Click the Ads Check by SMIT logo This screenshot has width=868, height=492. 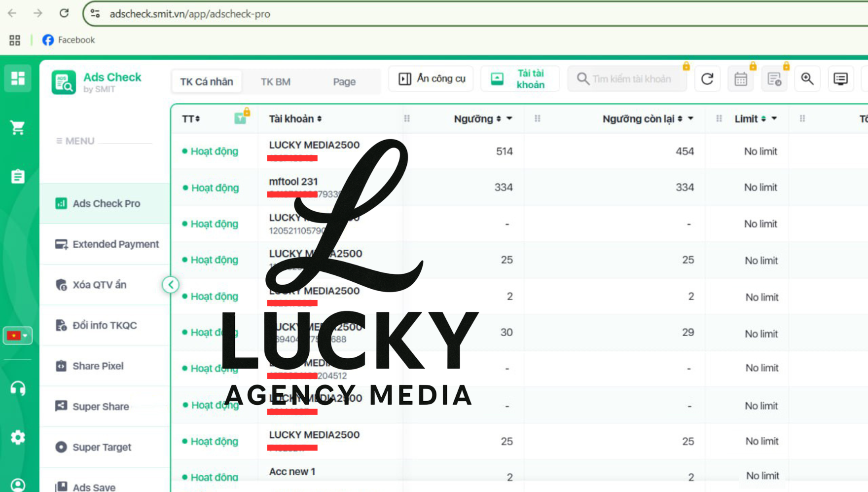(x=97, y=82)
